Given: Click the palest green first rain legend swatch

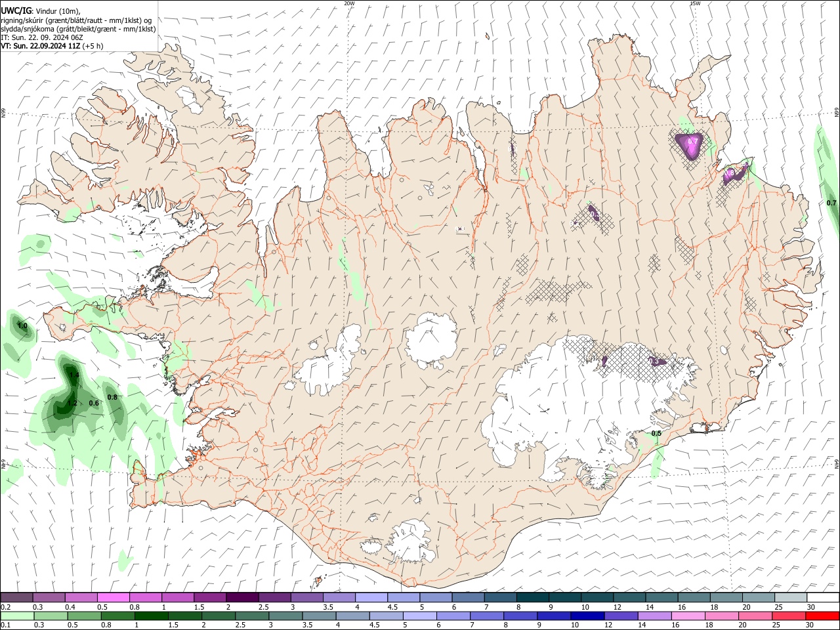Looking at the screenshot, I should [17, 616].
